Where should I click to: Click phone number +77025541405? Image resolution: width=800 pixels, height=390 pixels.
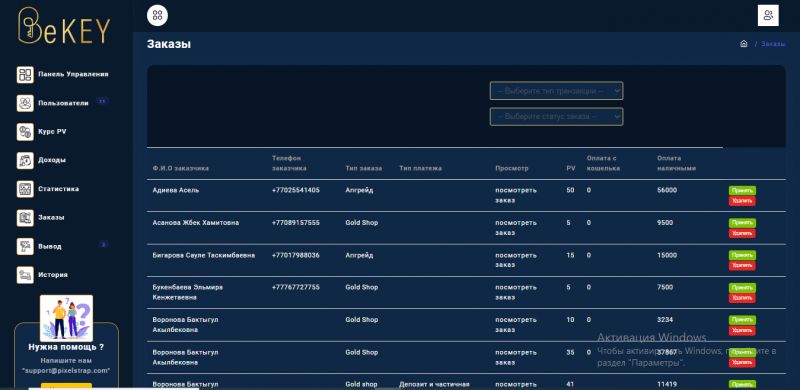tap(296, 190)
